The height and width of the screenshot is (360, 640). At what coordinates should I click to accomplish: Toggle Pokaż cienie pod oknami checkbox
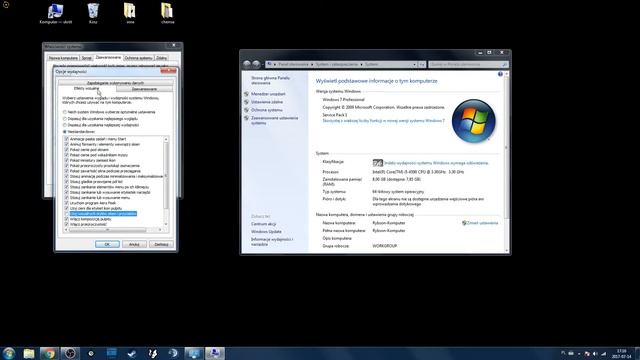67,150
